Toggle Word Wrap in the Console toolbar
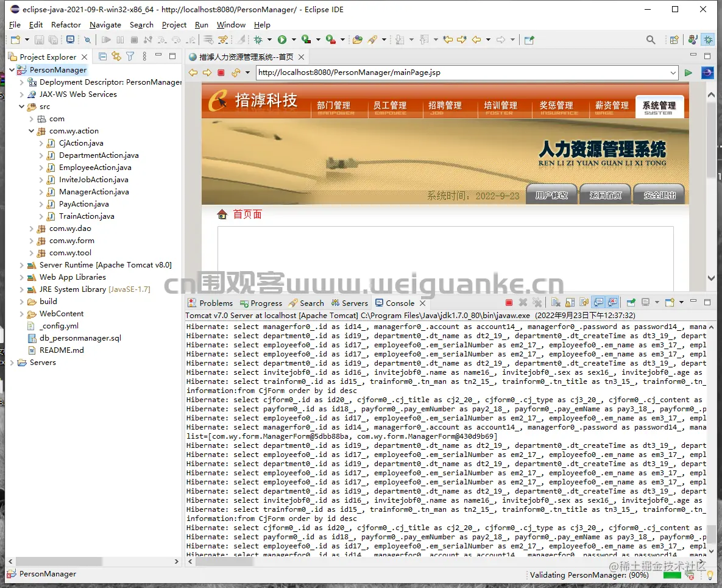 click(x=584, y=302)
